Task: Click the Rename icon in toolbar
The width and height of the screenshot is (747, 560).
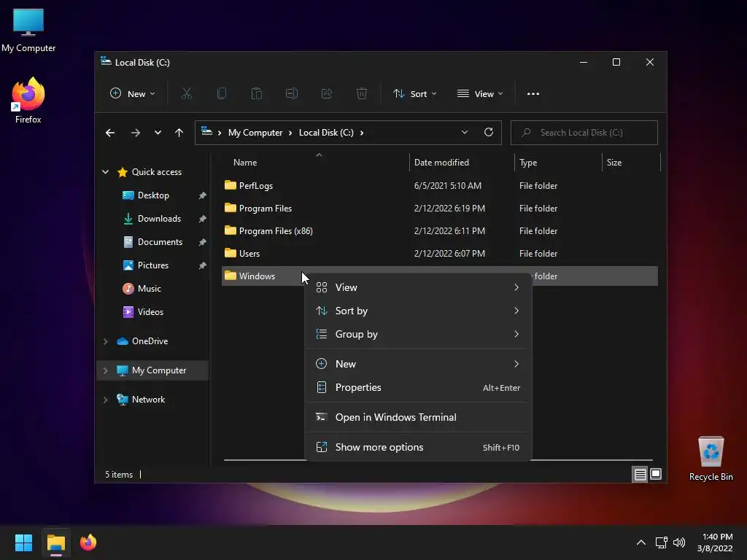Action: click(292, 94)
